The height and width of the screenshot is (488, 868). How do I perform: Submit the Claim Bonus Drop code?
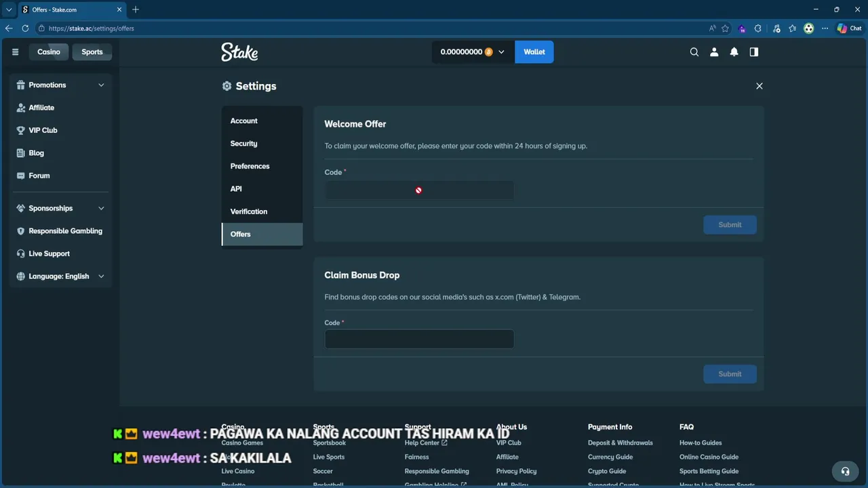click(x=730, y=374)
